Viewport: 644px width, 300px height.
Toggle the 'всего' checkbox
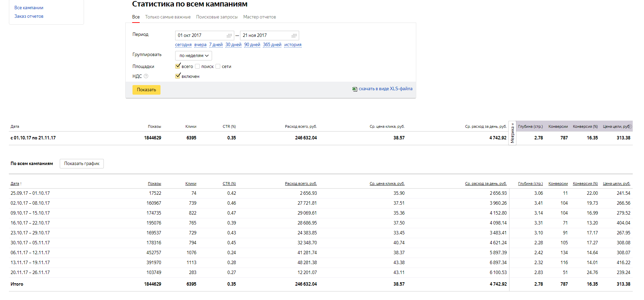tap(178, 66)
